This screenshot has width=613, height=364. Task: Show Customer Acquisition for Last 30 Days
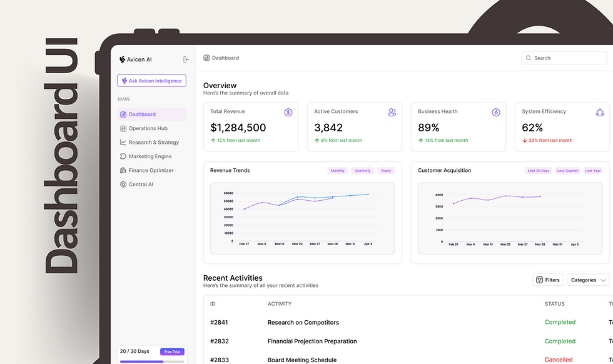point(539,171)
